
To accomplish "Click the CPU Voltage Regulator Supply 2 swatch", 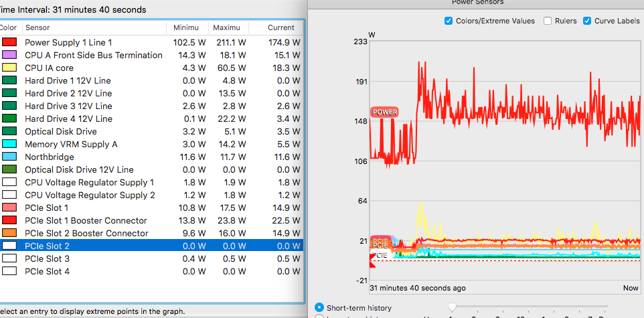I will point(9,195).
